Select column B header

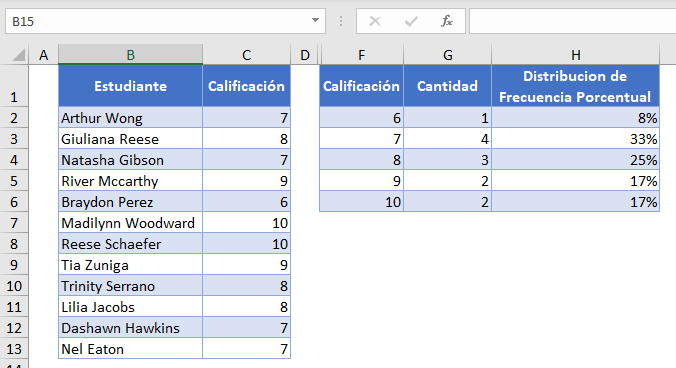[x=131, y=55]
